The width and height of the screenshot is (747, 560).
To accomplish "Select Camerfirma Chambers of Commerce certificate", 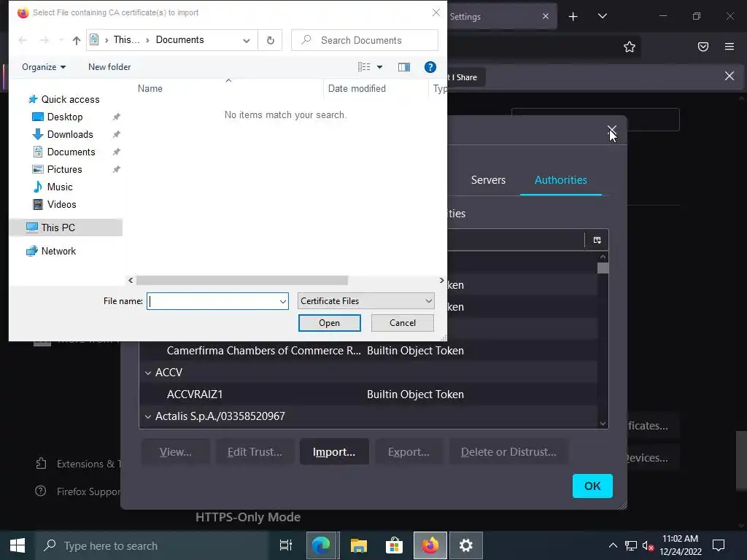I will pyautogui.click(x=368, y=351).
